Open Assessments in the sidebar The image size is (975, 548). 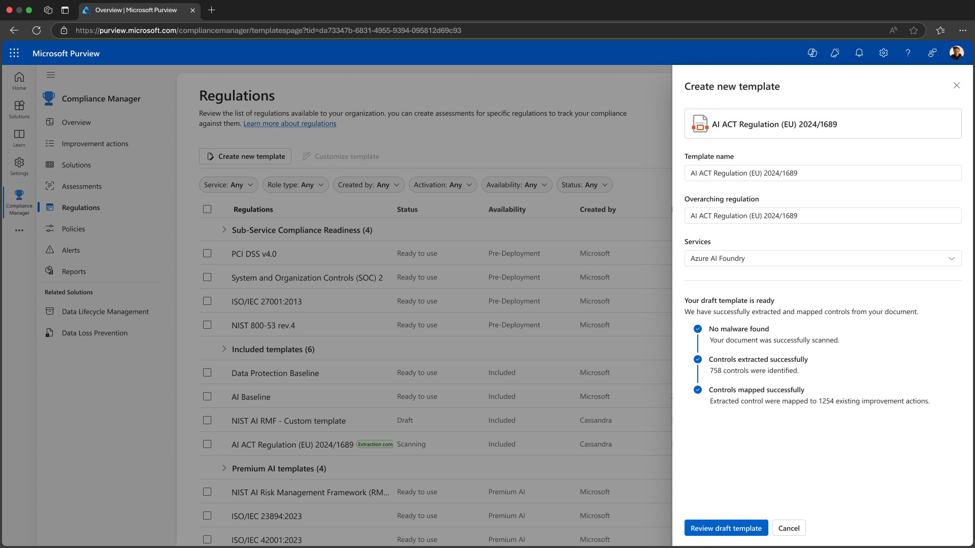click(x=81, y=186)
